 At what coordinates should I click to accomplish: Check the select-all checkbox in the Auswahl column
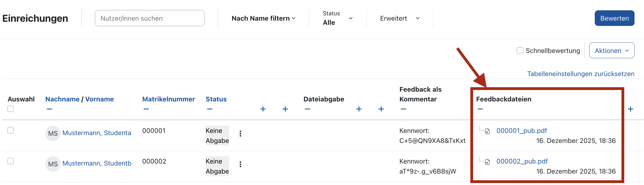[x=11, y=109]
